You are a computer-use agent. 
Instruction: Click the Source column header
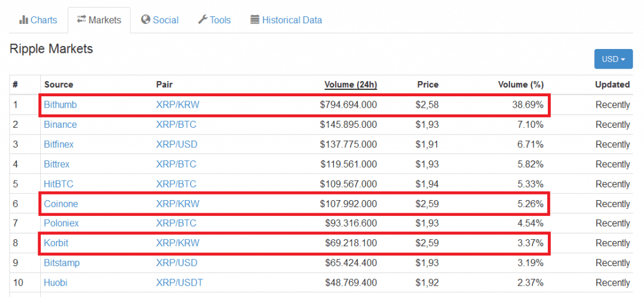(58, 84)
